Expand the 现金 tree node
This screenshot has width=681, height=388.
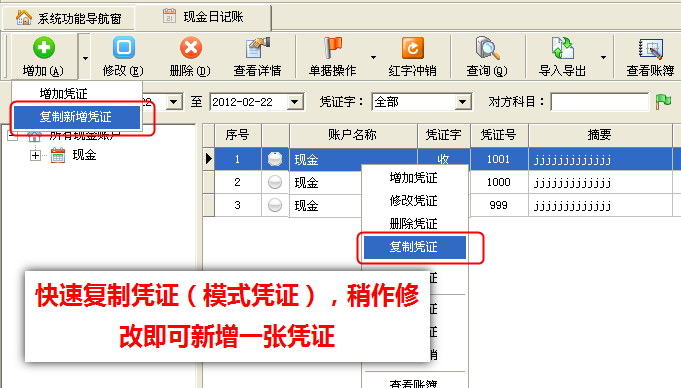(x=36, y=155)
